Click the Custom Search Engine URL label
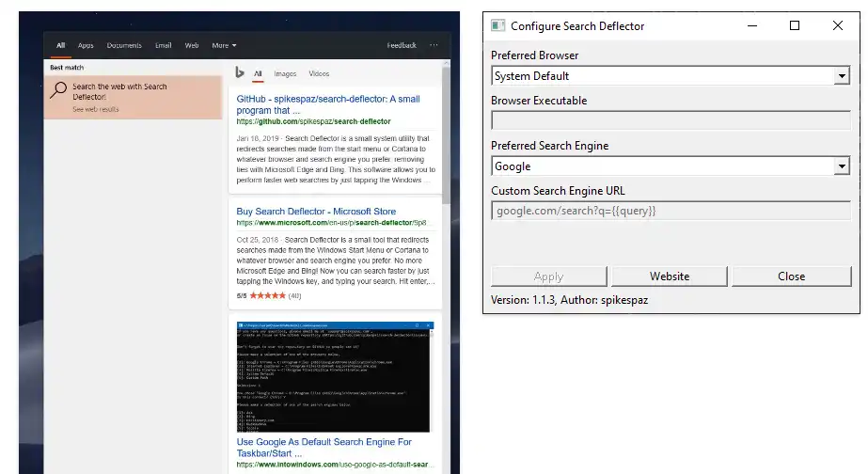 558,191
